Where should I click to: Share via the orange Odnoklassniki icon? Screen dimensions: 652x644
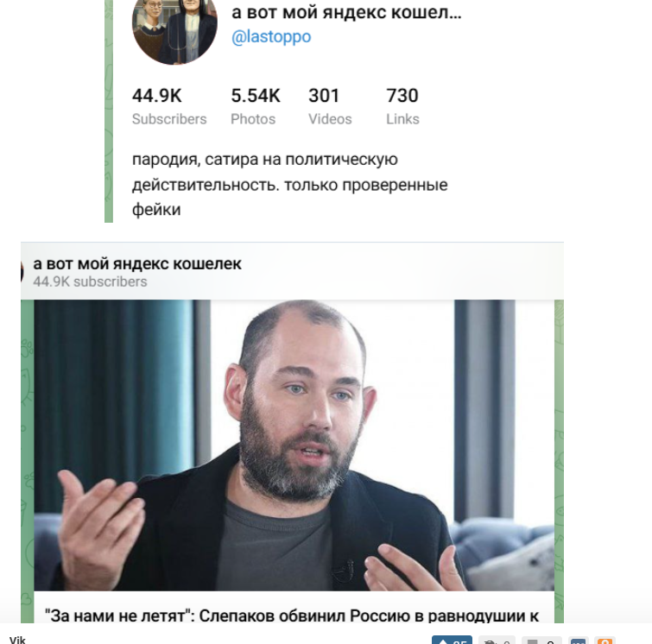click(x=605, y=641)
